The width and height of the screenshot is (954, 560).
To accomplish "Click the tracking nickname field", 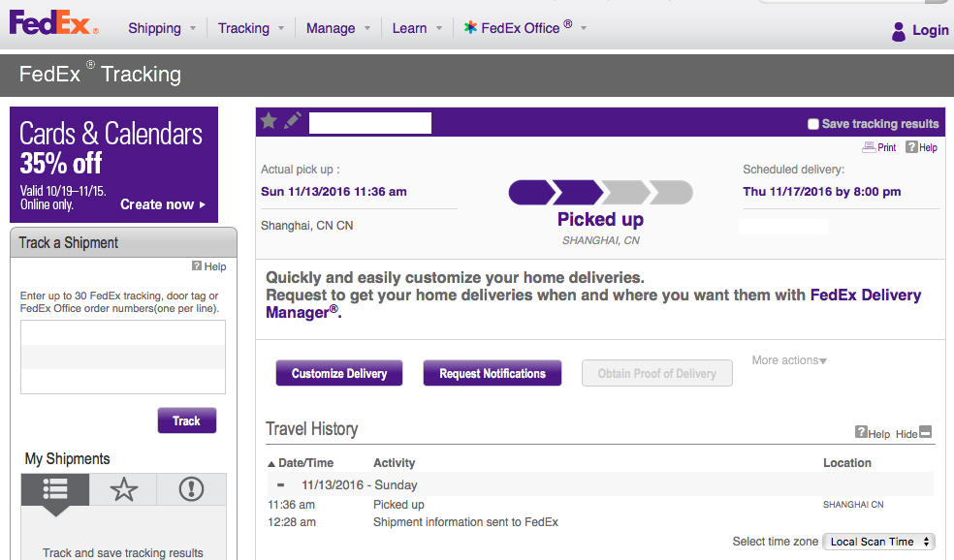I will 370,123.
